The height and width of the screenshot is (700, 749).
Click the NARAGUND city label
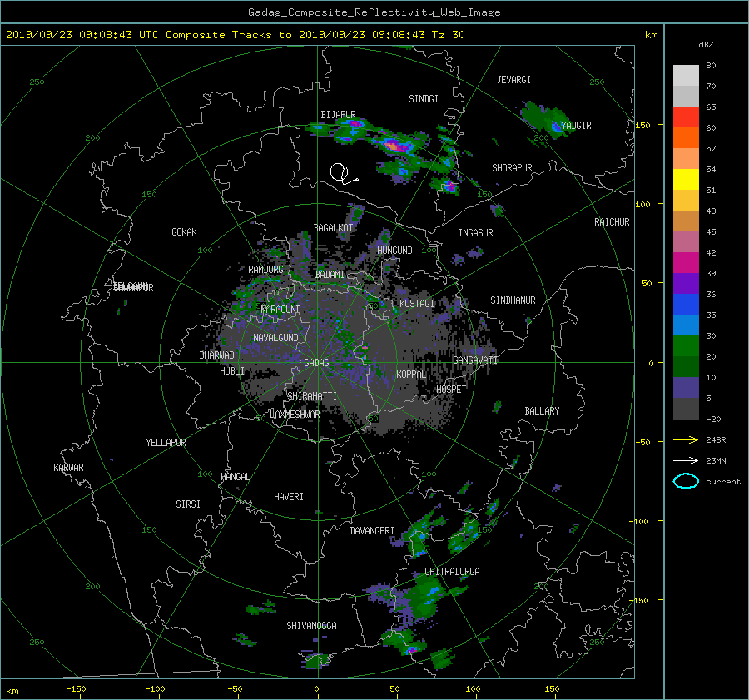coord(281,310)
